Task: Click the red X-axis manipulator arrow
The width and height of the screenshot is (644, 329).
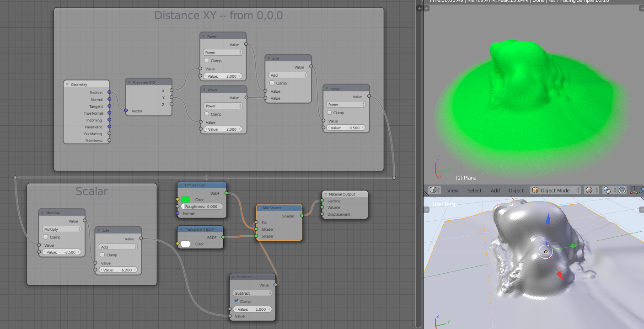Action: [559, 275]
